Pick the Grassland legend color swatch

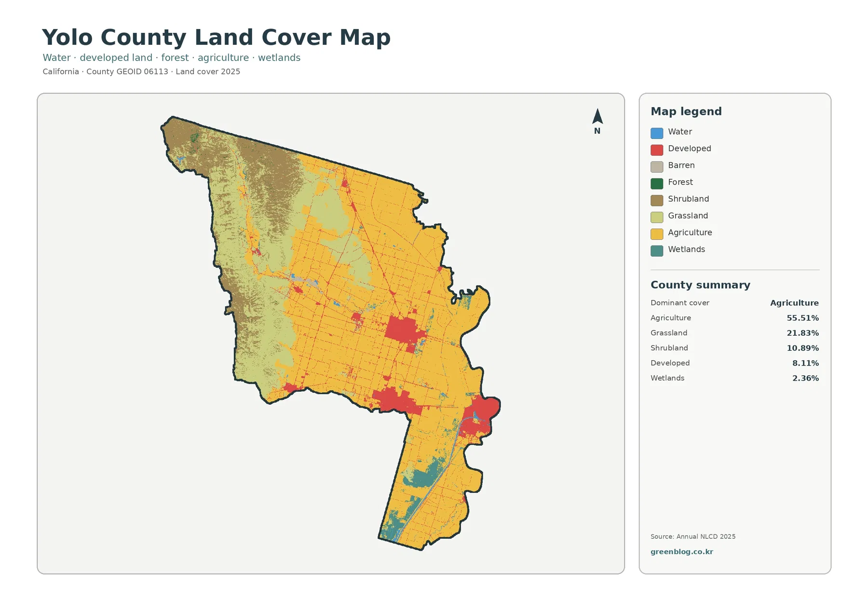657,217
